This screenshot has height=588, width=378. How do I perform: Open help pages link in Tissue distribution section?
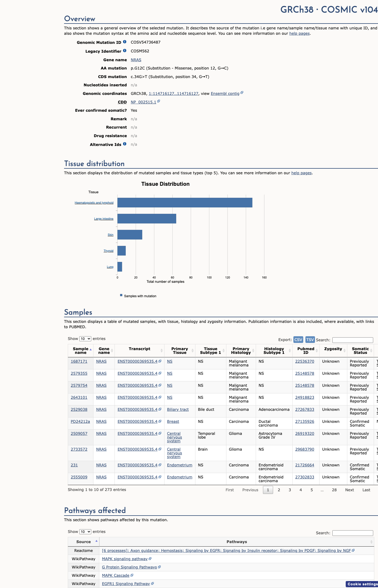(x=301, y=173)
